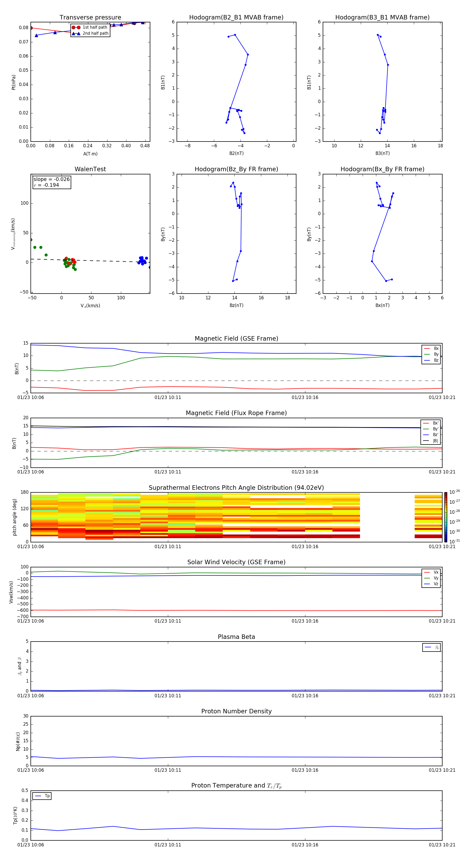
Task: Click the "Hodogram(Bx_By FR frame)" title
Action: (382, 169)
